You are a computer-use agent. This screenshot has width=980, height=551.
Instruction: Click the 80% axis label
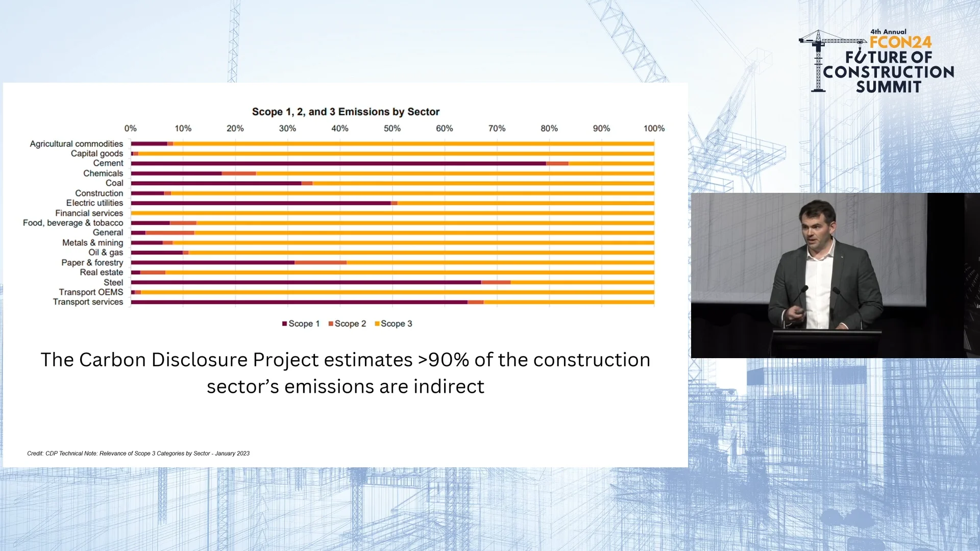(x=549, y=129)
